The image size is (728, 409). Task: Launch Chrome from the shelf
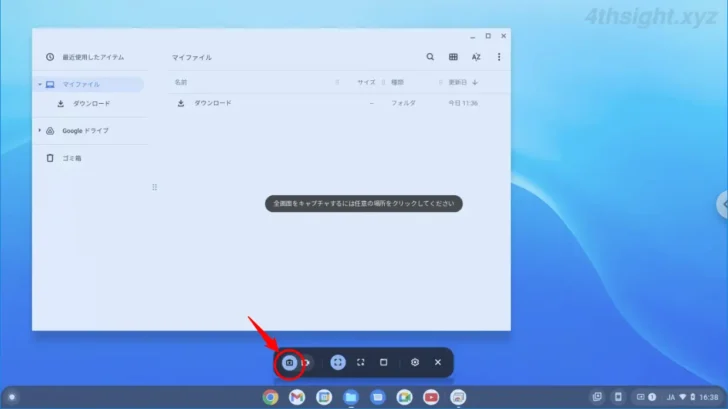pyautogui.click(x=270, y=397)
